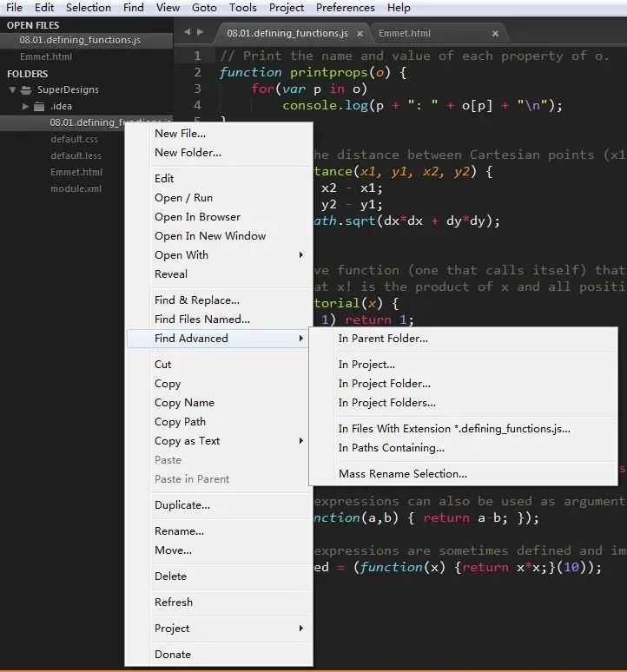Open the Edit menu in the menu bar
The height and width of the screenshot is (672, 627).
pyautogui.click(x=44, y=8)
